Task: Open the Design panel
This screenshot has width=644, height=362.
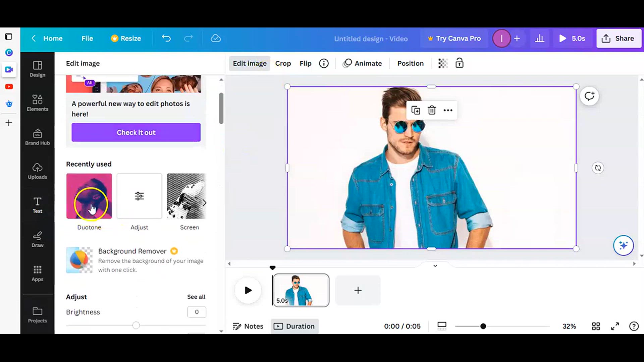Action: 37,69
